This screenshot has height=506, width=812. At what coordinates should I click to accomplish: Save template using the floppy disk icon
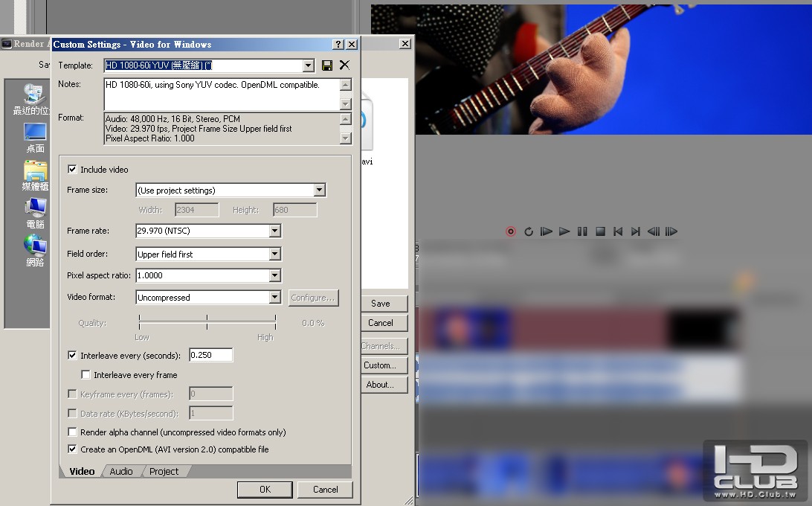[326, 65]
